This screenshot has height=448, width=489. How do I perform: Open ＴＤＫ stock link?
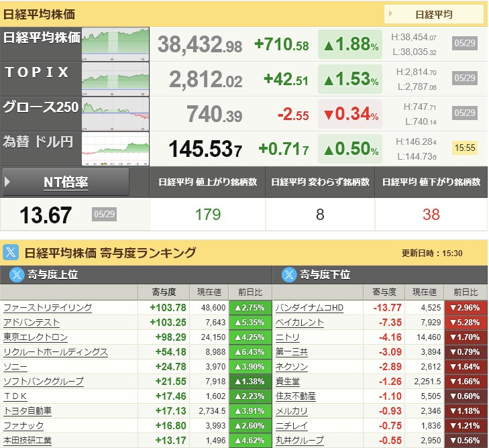pos(15,396)
